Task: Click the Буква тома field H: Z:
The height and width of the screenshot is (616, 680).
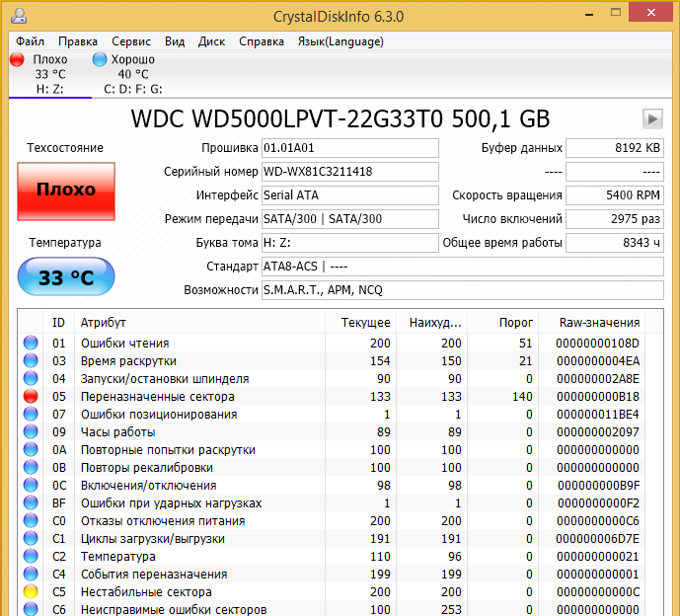Action: (350, 243)
